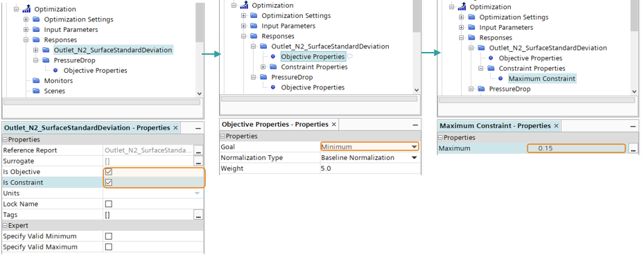The image size is (644, 255).
Task: Open the Units dropdown arrow
Action: (197, 193)
